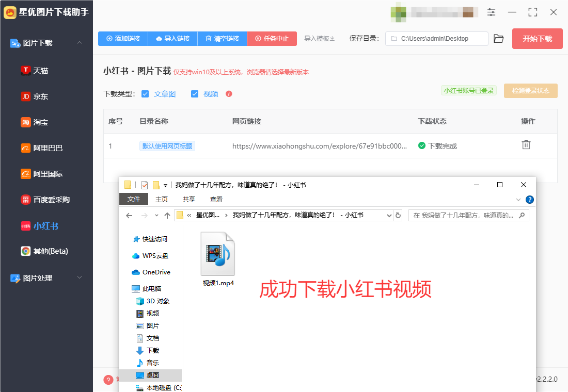This screenshot has height=392, width=568.
Task: Click the 导入链接 button
Action: (173, 39)
